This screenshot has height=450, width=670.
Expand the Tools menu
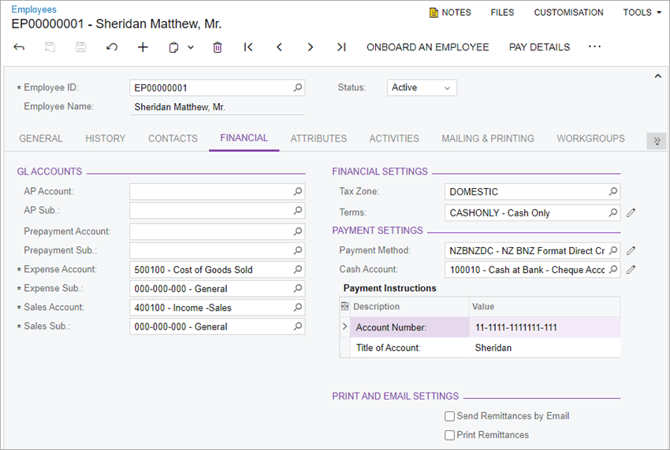642,13
